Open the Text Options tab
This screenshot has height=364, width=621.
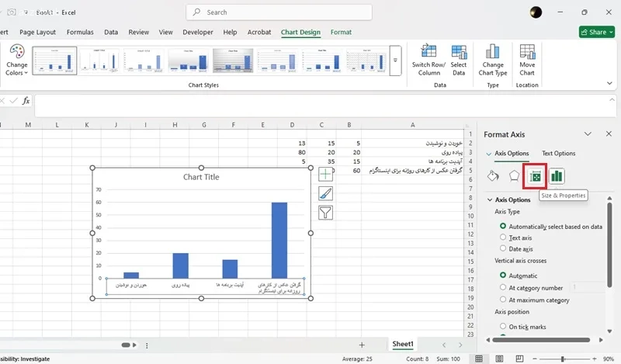click(558, 154)
